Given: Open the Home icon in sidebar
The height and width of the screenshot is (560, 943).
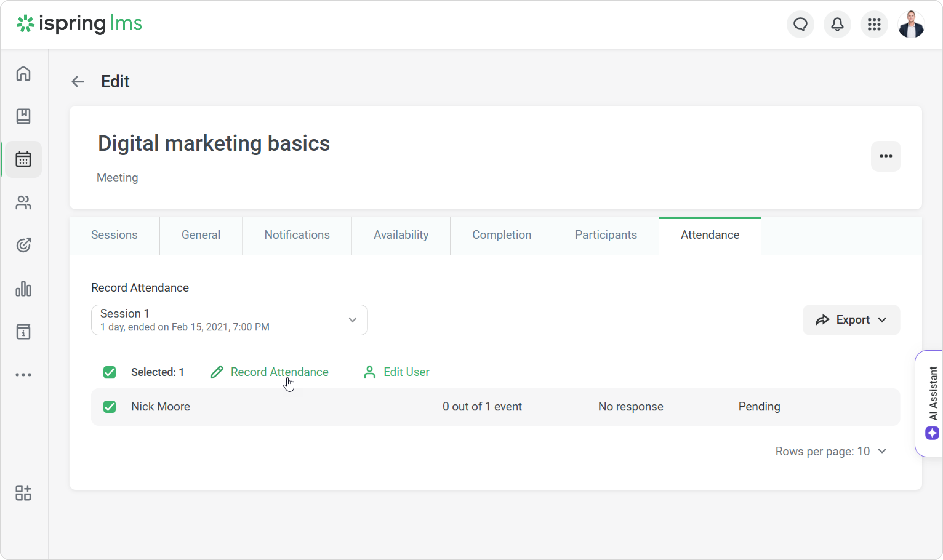Looking at the screenshot, I should point(23,74).
